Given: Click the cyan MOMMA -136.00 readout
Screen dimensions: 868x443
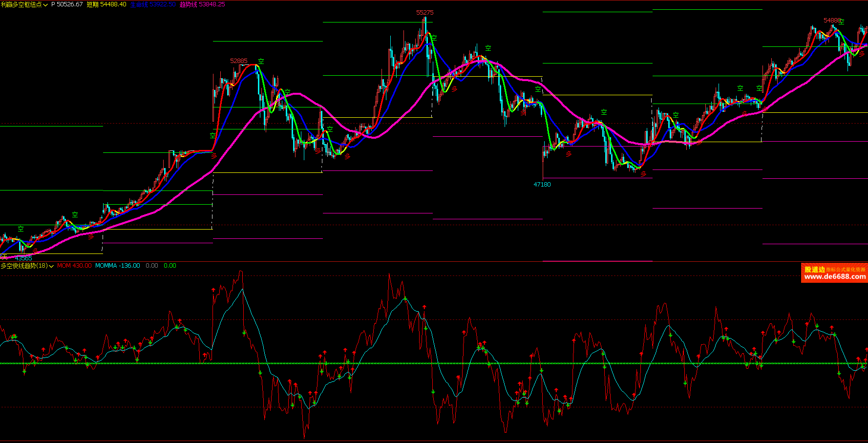Looking at the screenshot, I should point(117,266).
